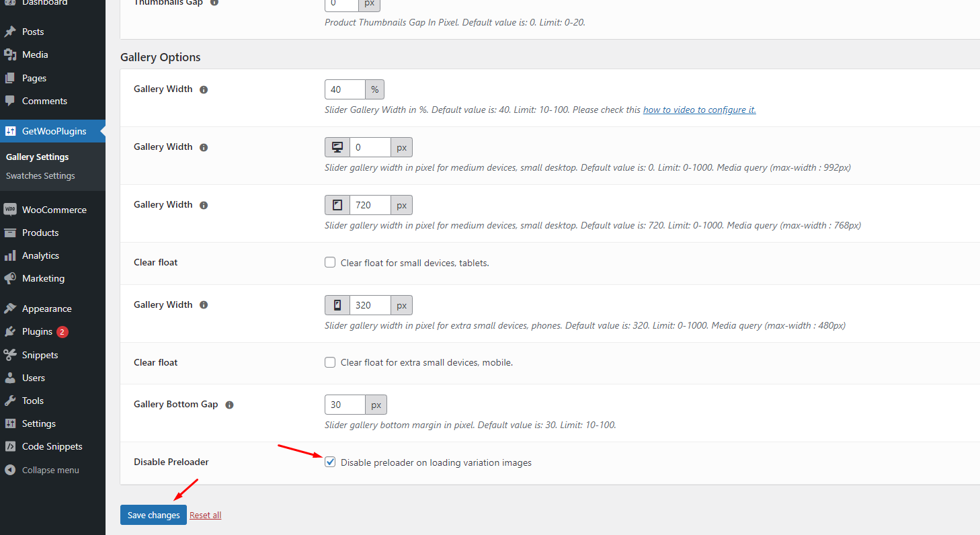Click Thumbnails Gap input showing 0
This screenshot has width=980, height=535.
click(341, 5)
